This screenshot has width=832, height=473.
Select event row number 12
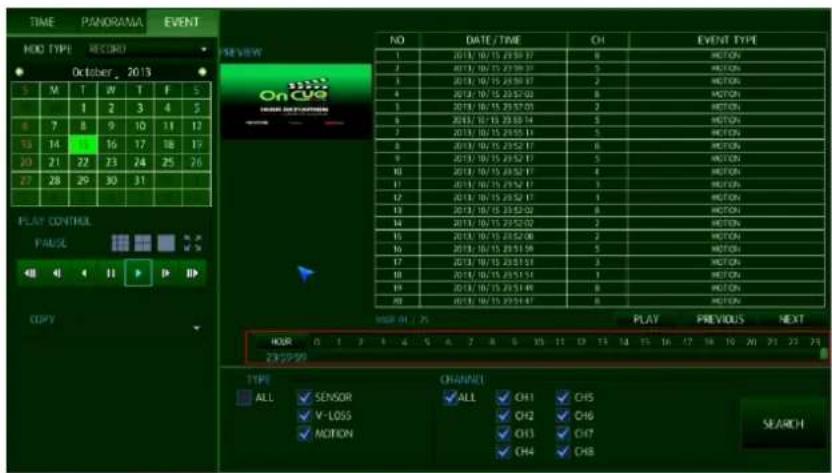pos(600,197)
